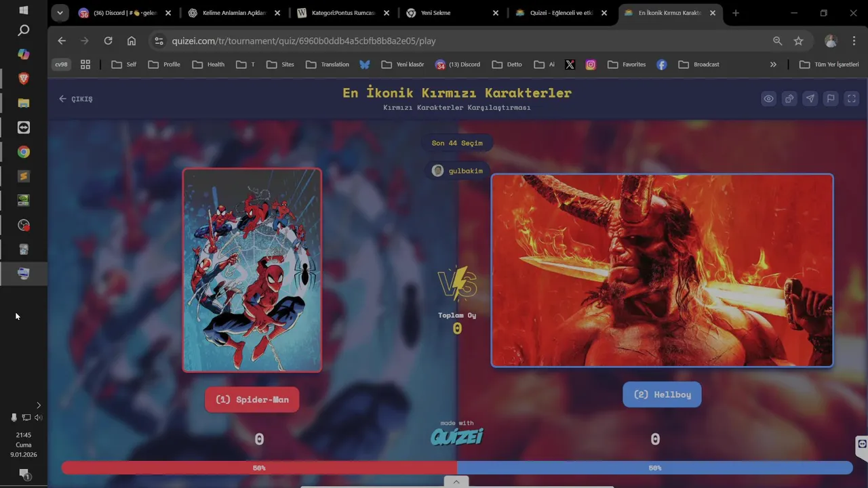Open the zoom magnifier in address bar
This screenshot has width=868, height=488.
point(778,41)
